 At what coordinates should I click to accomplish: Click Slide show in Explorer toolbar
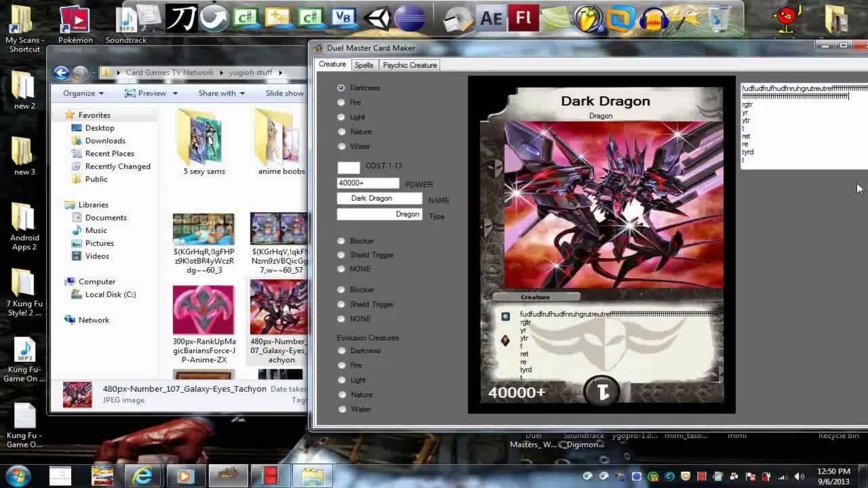(x=285, y=93)
